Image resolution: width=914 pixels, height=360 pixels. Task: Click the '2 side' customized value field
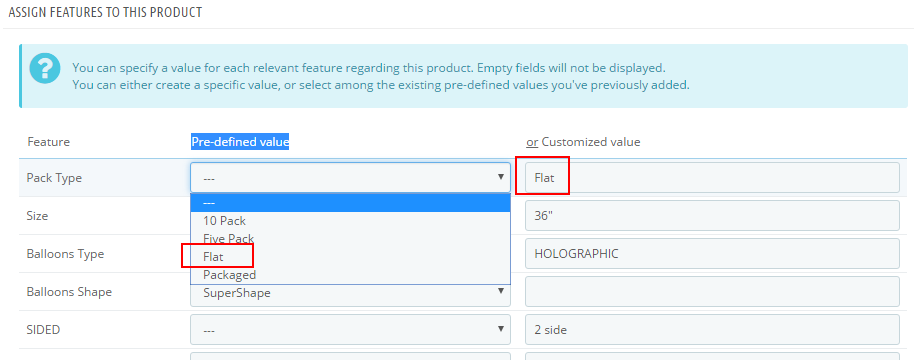click(x=712, y=330)
